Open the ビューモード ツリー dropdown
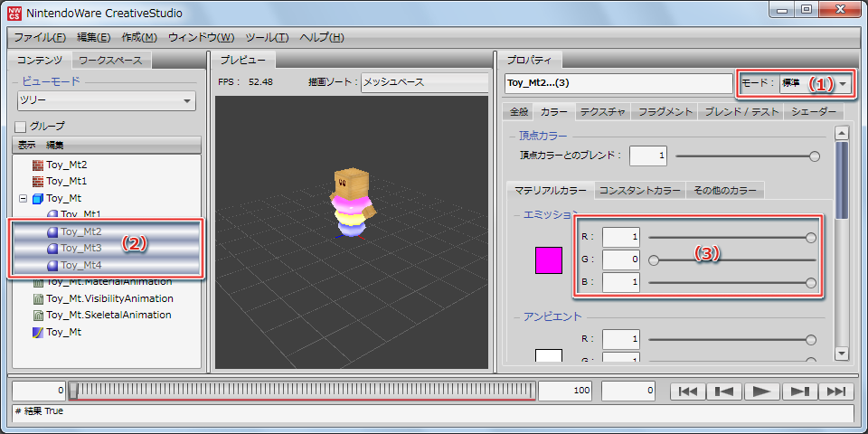The height and width of the screenshot is (434, 868). click(106, 101)
